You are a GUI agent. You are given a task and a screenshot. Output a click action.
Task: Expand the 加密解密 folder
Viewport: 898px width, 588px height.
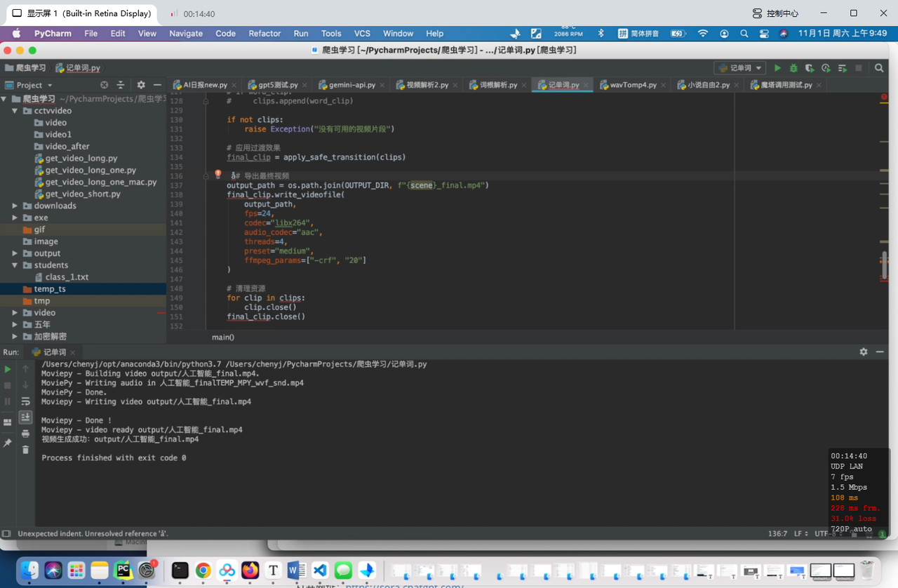(15, 337)
